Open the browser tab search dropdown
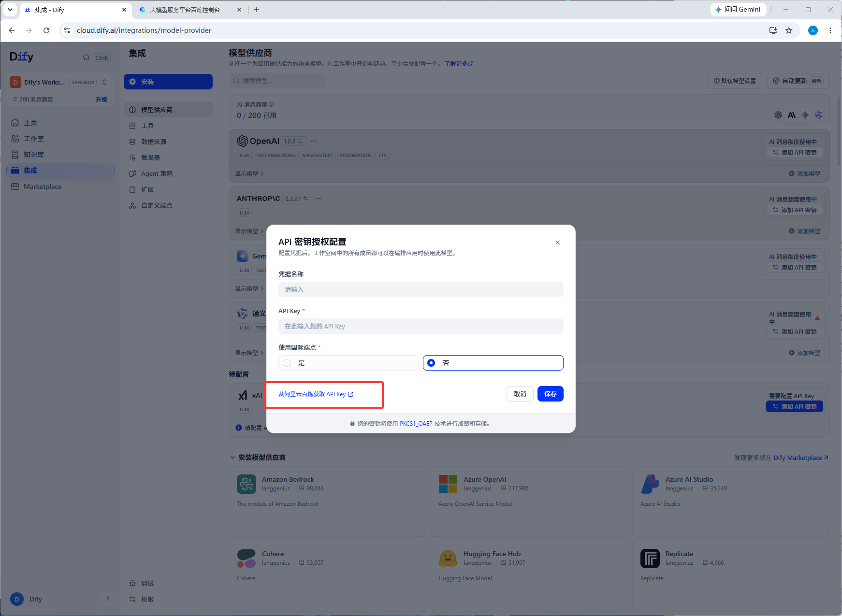This screenshot has height=616, width=842. (10, 10)
